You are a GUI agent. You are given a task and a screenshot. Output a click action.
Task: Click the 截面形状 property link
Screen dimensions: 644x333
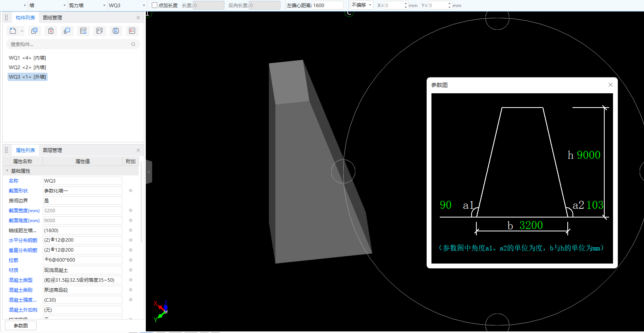point(18,191)
